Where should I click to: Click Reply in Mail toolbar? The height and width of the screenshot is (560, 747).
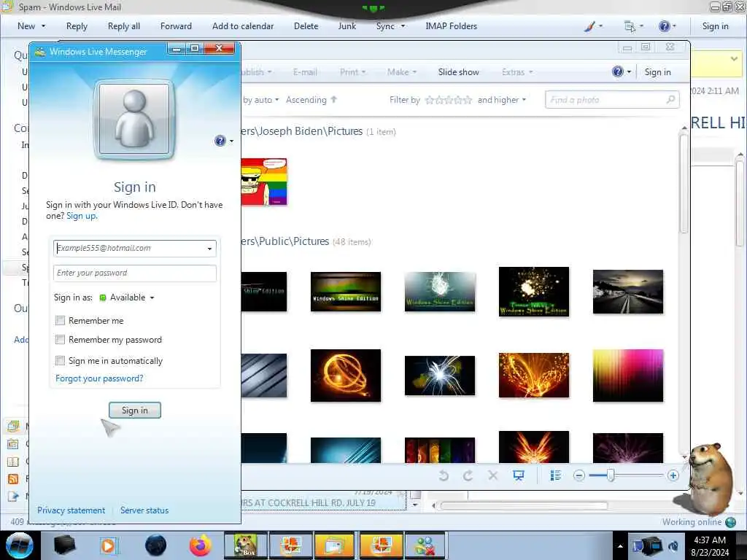point(77,26)
